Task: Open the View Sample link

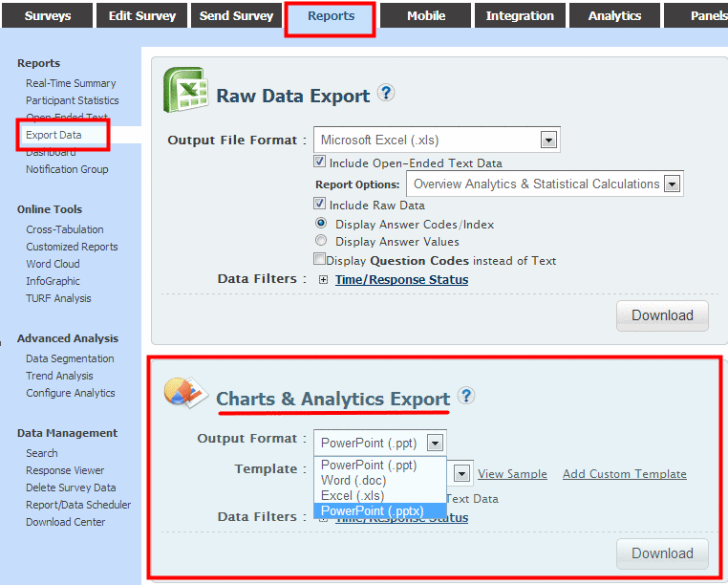Action: (512, 474)
